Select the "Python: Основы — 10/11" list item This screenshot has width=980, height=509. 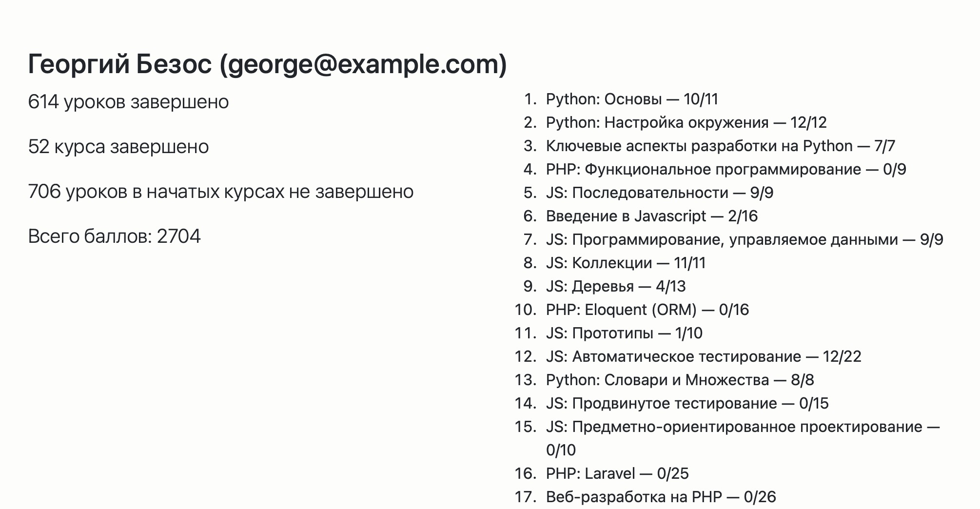[x=632, y=99]
